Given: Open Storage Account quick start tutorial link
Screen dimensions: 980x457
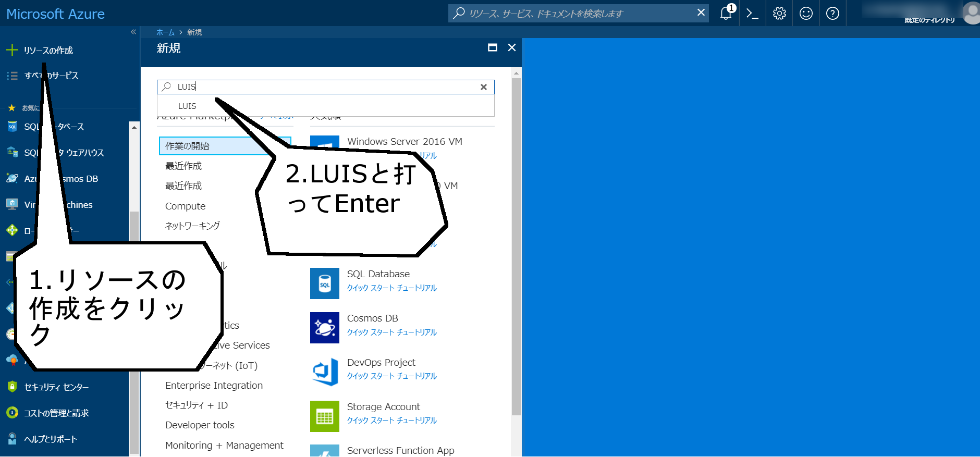Looking at the screenshot, I should pyautogui.click(x=392, y=420).
